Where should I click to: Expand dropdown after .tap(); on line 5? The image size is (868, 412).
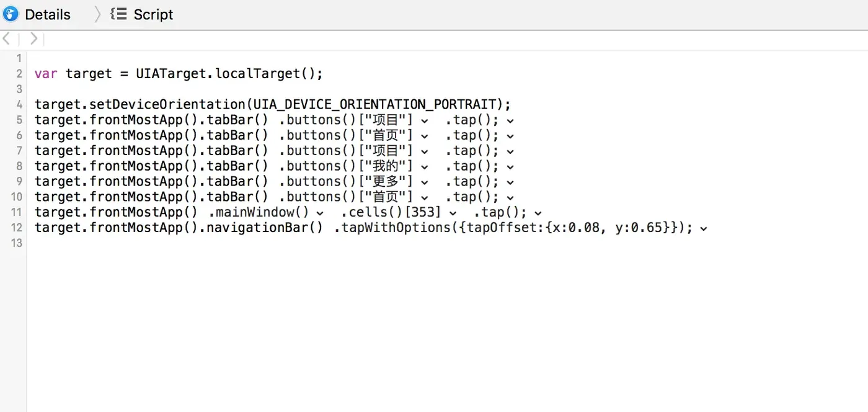pos(510,121)
